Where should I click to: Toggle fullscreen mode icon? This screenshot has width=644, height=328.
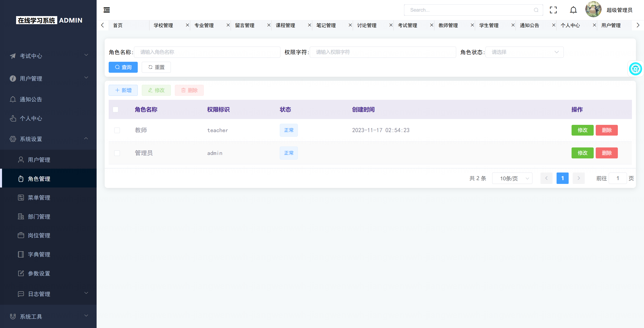click(x=553, y=10)
